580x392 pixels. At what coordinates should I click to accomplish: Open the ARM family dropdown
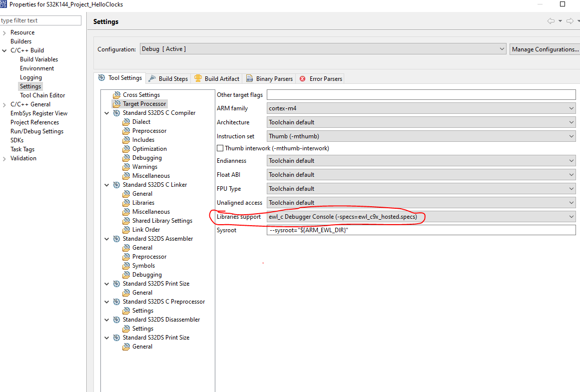point(571,108)
